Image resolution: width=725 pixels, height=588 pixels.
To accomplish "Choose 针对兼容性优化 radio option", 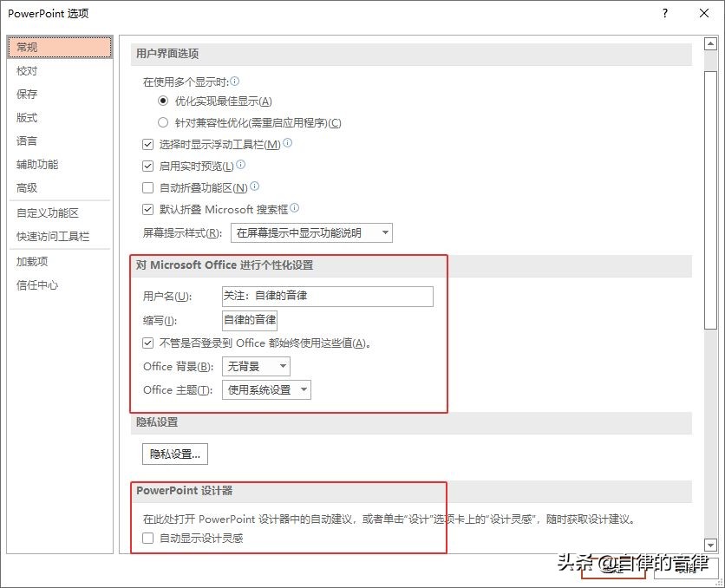I will pos(163,122).
